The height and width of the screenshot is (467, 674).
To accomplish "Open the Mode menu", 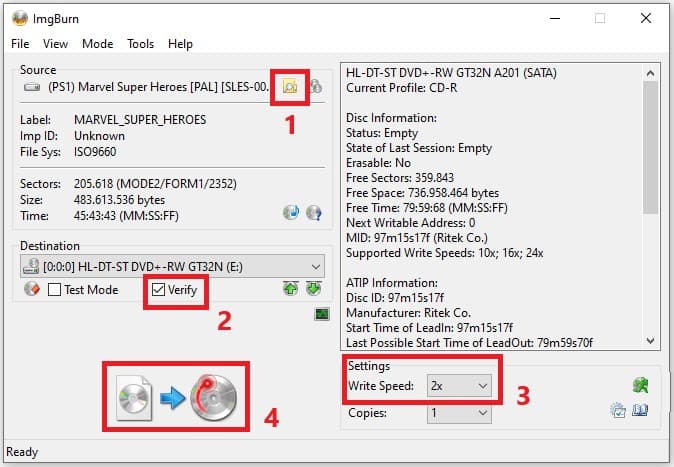I will [x=97, y=44].
